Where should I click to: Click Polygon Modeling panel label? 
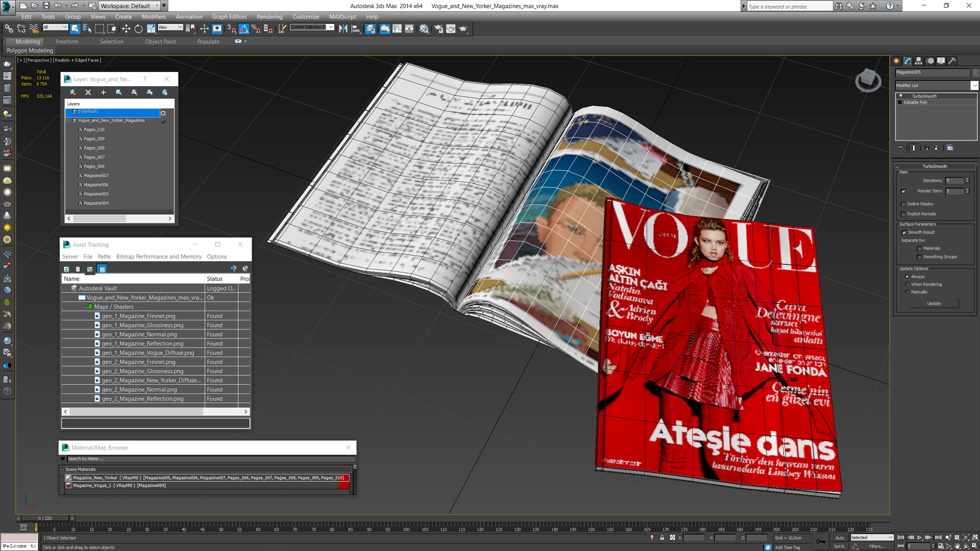[x=30, y=51]
